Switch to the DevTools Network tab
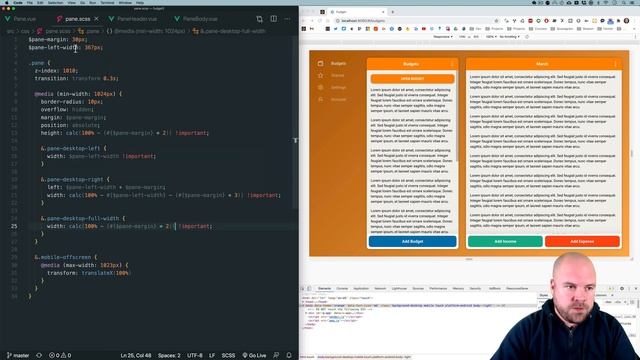 point(380,289)
